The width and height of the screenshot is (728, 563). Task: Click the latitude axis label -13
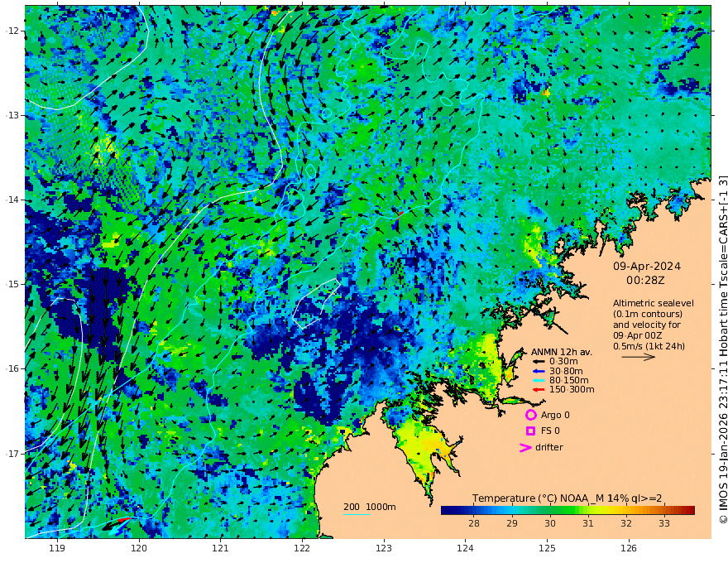pos(12,115)
